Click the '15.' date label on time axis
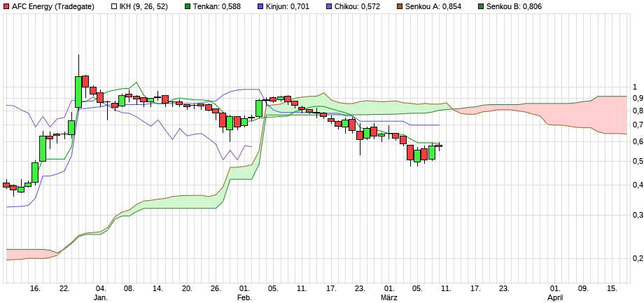This screenshot has height=303, width=644. 612,288
